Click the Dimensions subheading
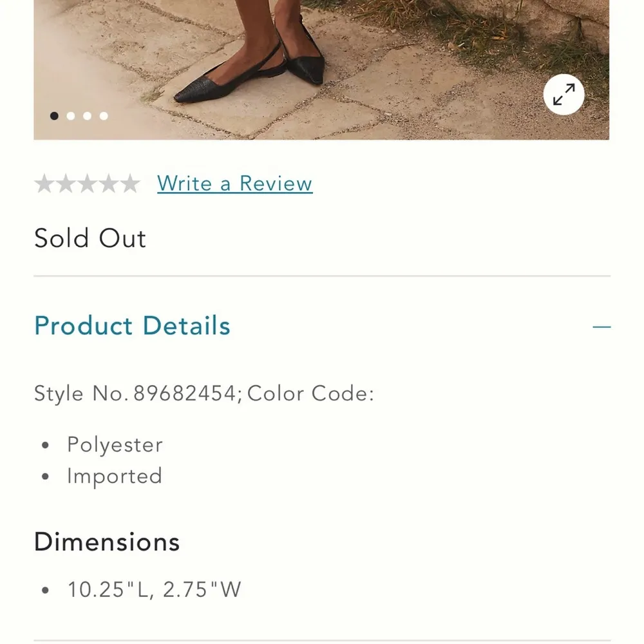Image resolution: width=644 pixels, height=644 pixels. (x=107, y=542)
